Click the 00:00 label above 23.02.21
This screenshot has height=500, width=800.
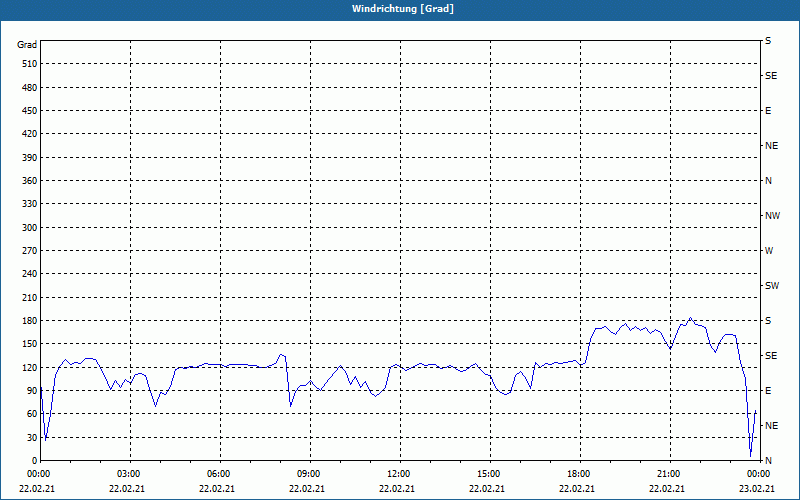point(760,474)
